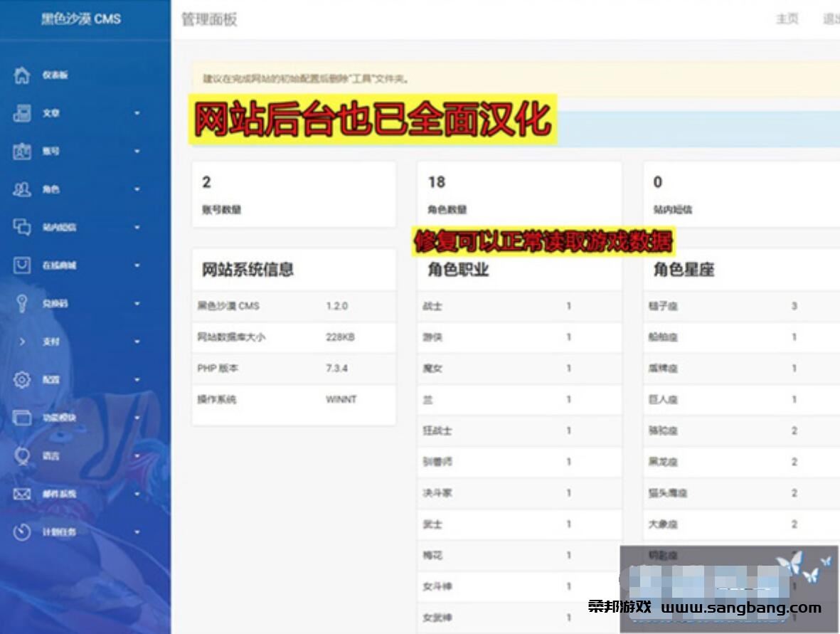Click the 账号数量 account count stat card
This screenshot has width=840, height=634.
[x=293, y=194]
